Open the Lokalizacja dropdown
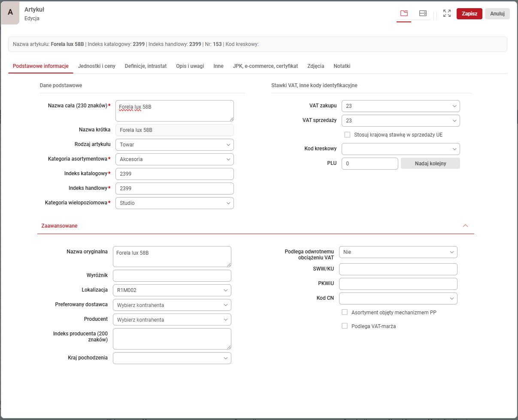The image size is (518, 420). [x=172, y=290]
